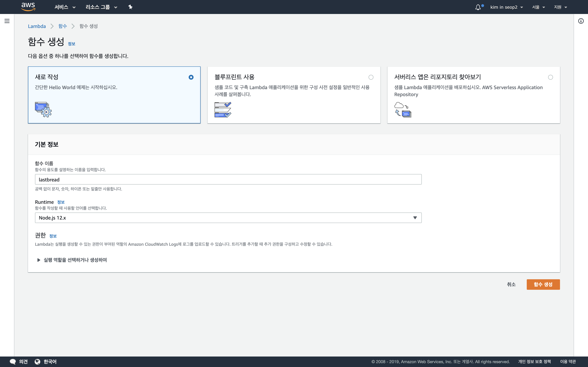588x367 pixels.
Task: Open the hamburger side navigation menu
Action: coord(7,21)
